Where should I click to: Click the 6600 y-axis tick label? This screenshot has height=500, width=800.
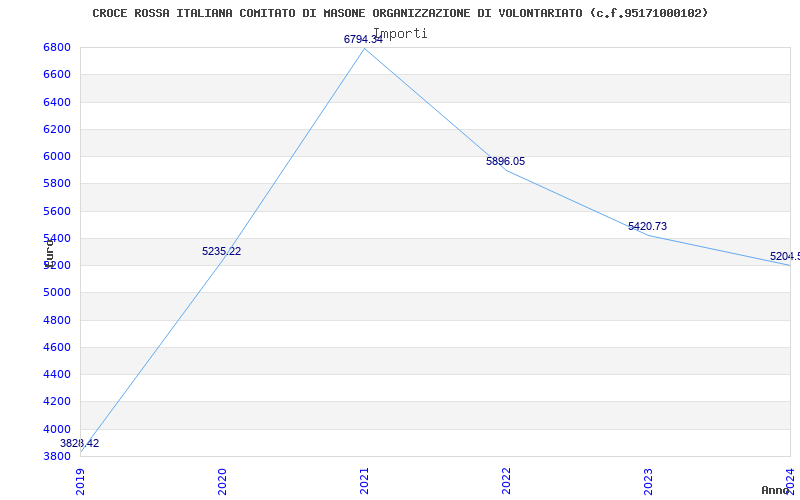pyautogui.click(x=57, y=74)
